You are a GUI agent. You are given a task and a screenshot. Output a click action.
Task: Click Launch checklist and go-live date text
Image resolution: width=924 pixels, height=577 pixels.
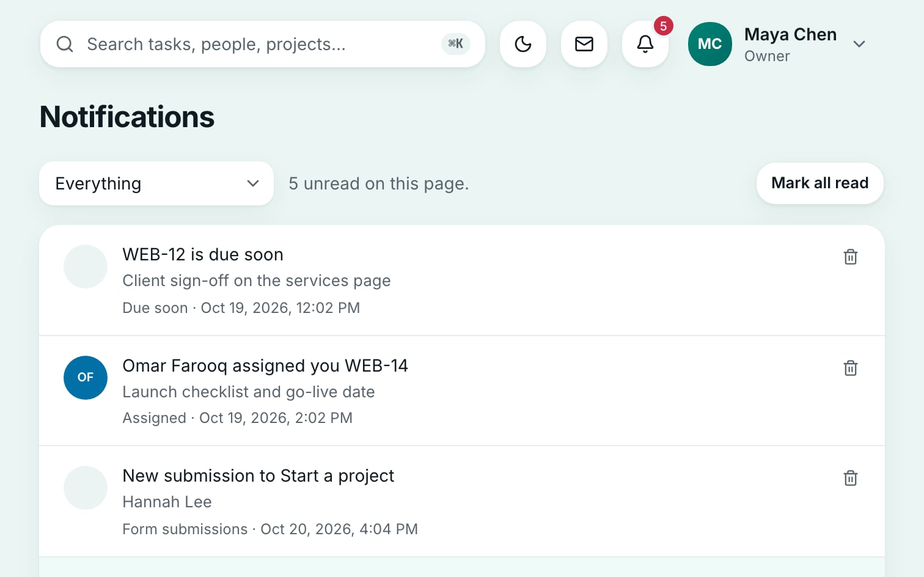point(249,392)
